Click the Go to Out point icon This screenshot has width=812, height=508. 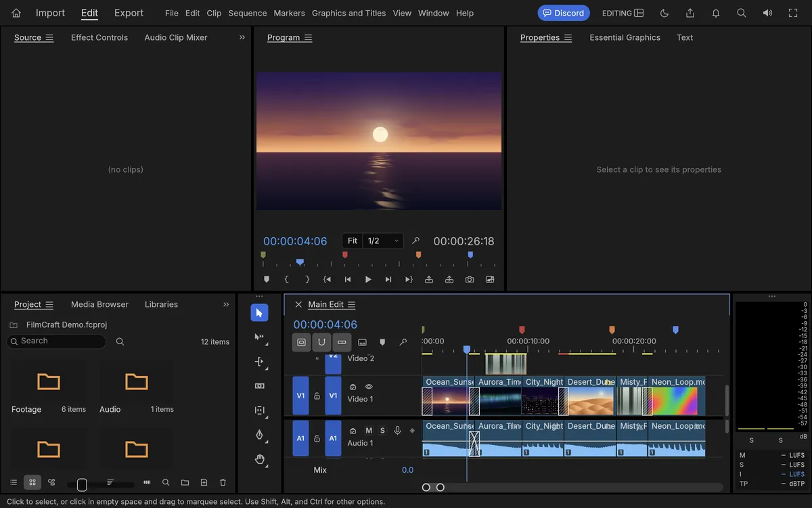[409, 279]
